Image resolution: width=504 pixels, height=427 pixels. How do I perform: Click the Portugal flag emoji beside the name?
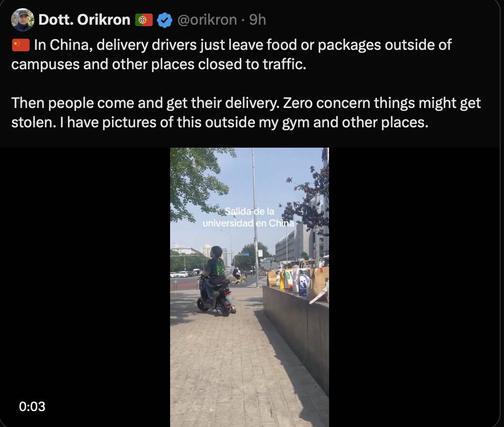point(144,20)
